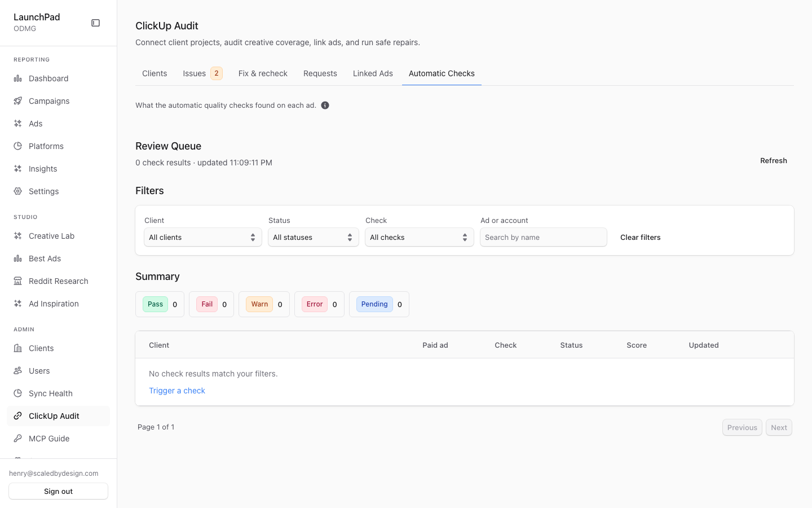The image size is (812, 508).
Task: Open Dashboard in the sidebar
Action: point(59,78)
